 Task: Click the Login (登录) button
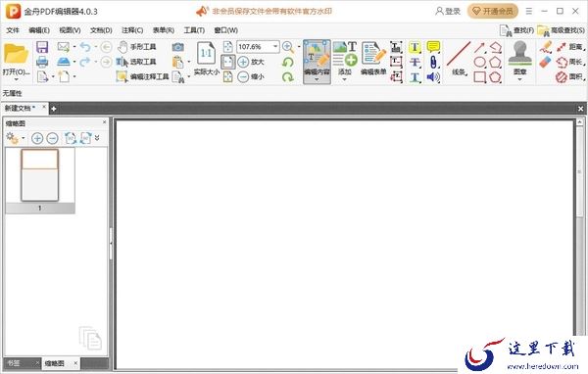click(x=448, y=11)
